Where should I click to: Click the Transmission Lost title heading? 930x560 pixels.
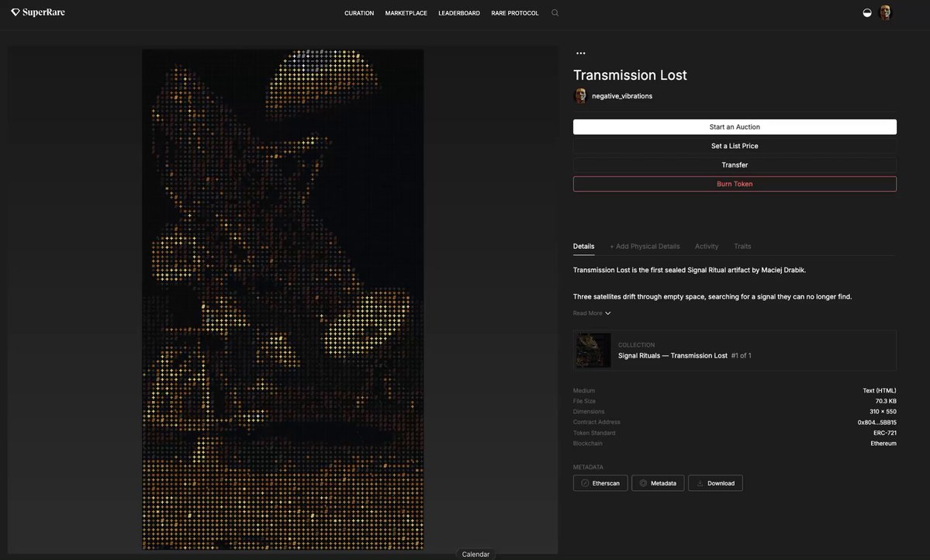pyautogui.click(x=630, y=75)
